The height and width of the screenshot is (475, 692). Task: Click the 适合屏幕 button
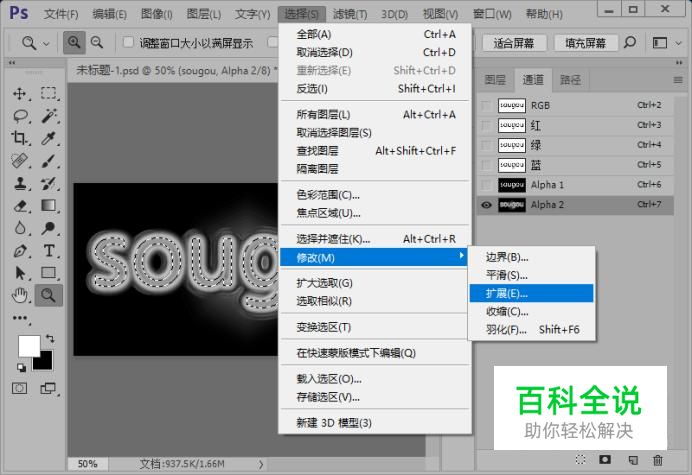514,43
